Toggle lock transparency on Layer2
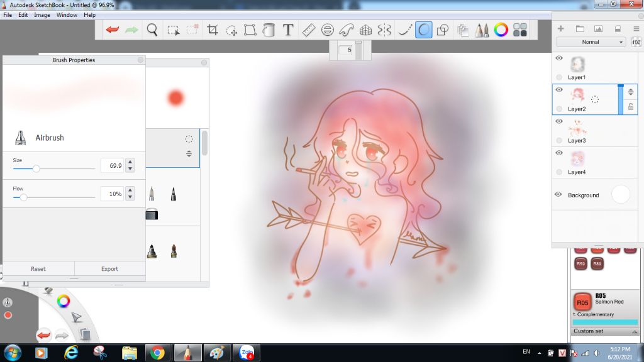The image size is (644, 362). tap(630, 107)
